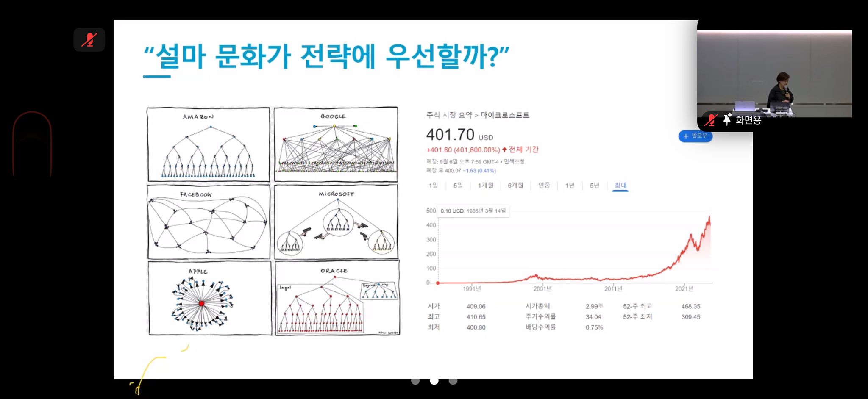
Task: Click the Google org chart panel
Action: click(336, 144)
